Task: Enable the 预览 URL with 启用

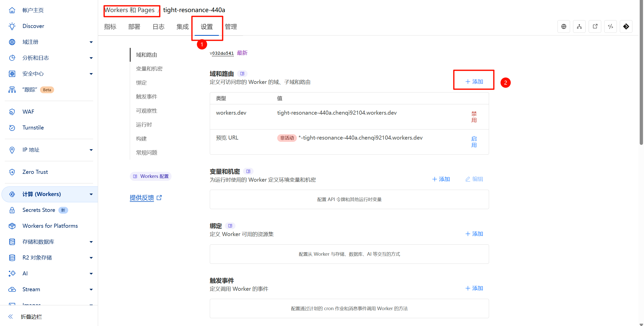Action: point(474,142)
